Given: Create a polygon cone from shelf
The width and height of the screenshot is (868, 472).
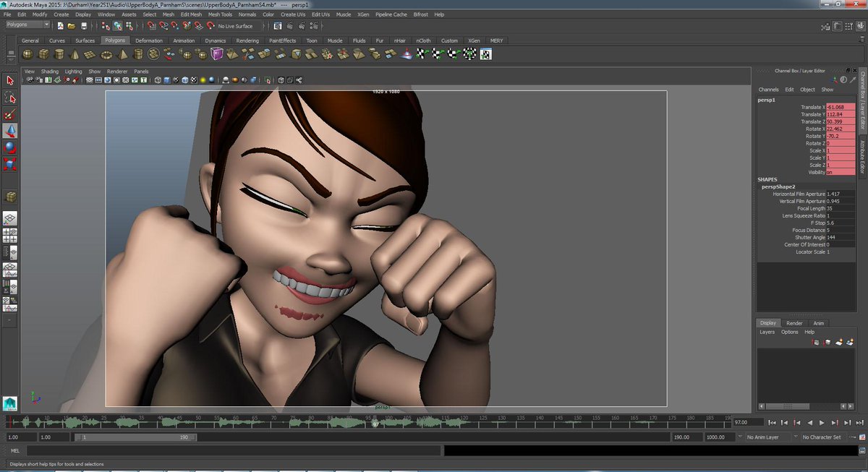Looking at the screenshot, I should pyautogui.click(x=75, y=54).
